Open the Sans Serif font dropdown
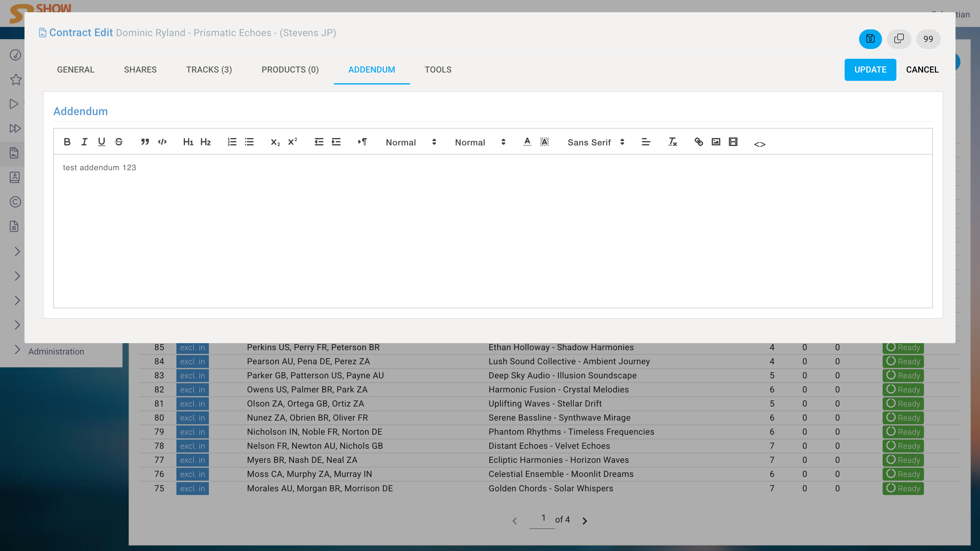The height and width of the screenshot is (551, 980). pos(595,142)
